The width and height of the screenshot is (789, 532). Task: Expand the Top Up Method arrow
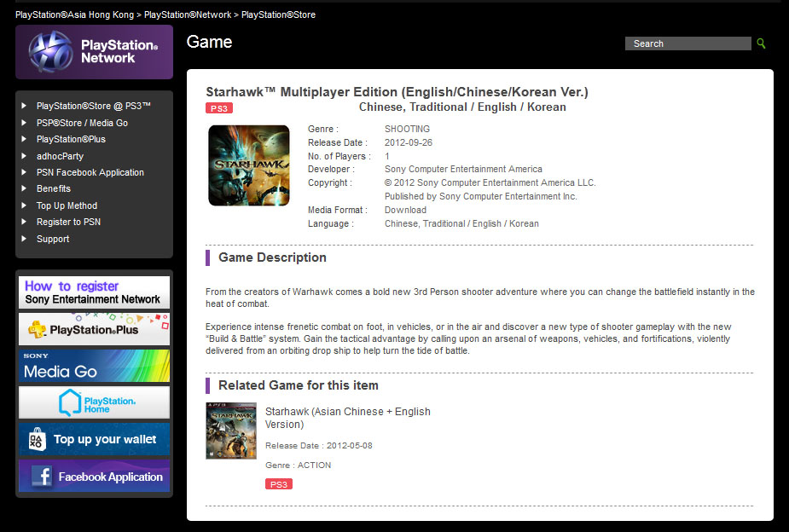click(24, 205)
